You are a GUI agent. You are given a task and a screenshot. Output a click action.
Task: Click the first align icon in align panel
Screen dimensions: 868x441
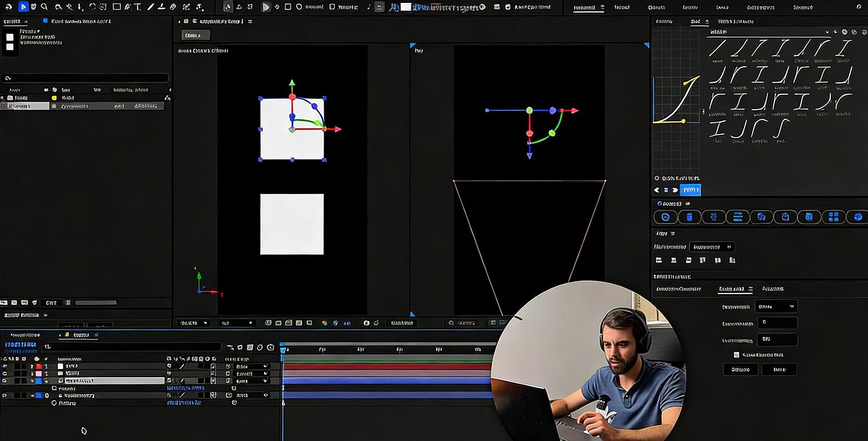click(659, 260)
